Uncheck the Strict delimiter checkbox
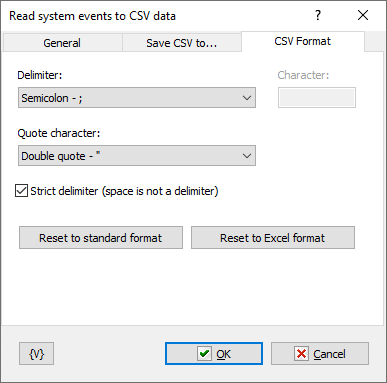Viewport: 387px width, 383px height. click(21, 191)
